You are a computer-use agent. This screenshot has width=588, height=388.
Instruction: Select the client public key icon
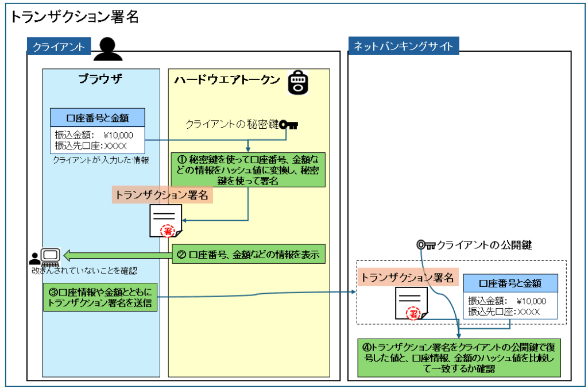coord(426,245)
